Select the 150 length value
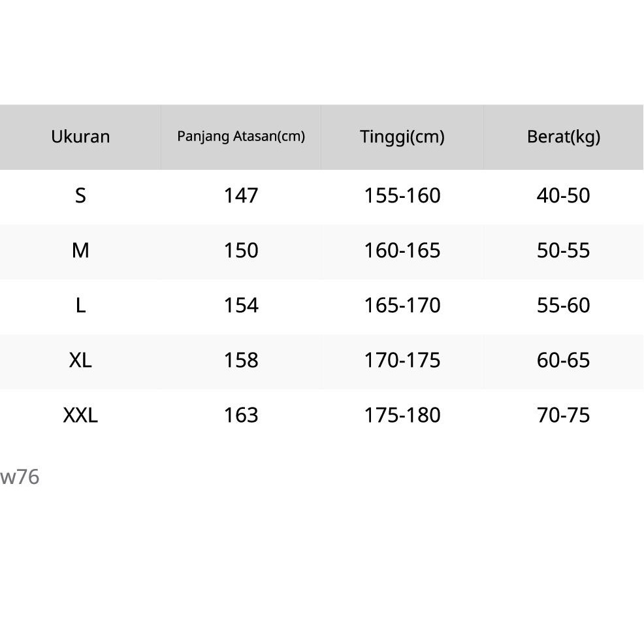644x644 pixels. click(241, 250)
